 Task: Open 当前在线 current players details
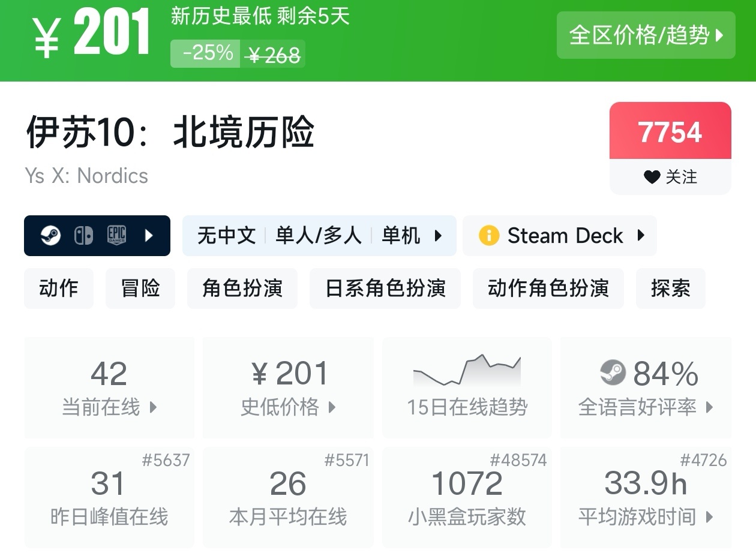point(109,407)
